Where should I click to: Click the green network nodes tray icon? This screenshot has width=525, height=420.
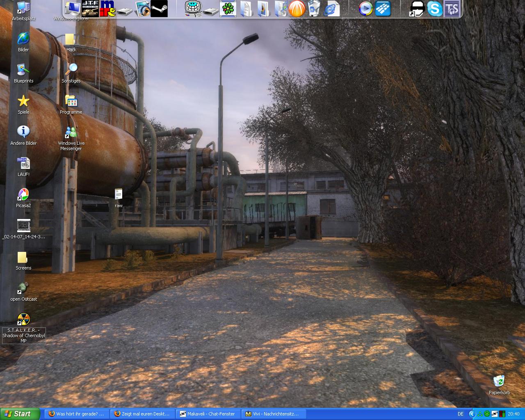(x=480, y=414)
